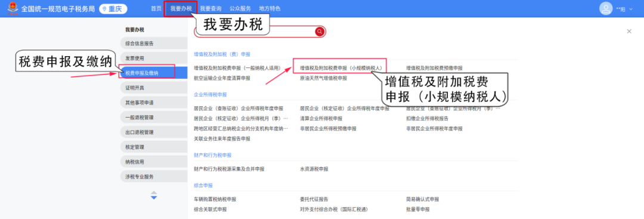Viewport: 644px width, 219px height.
Task: Click 企业所得税申报 section heading
Action: coord(210,94)
